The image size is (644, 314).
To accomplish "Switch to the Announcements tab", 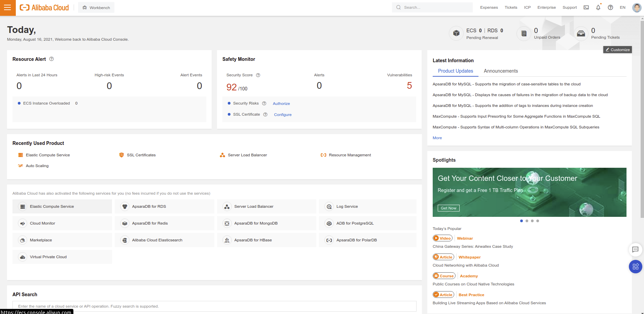I will coord(501,71).
